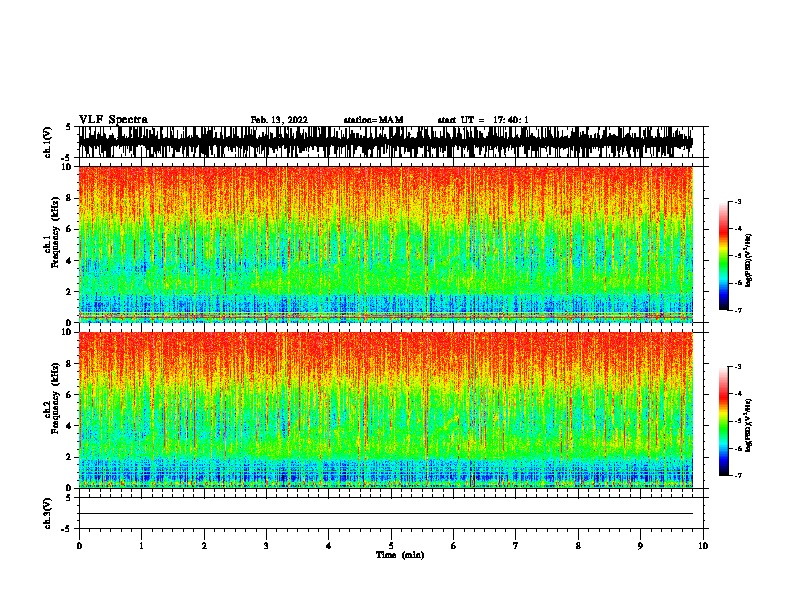Click the 2 kHz tick label of ch.2 spectrogram
The height and width of the screenshot is (612, 792).
[69, 457]
